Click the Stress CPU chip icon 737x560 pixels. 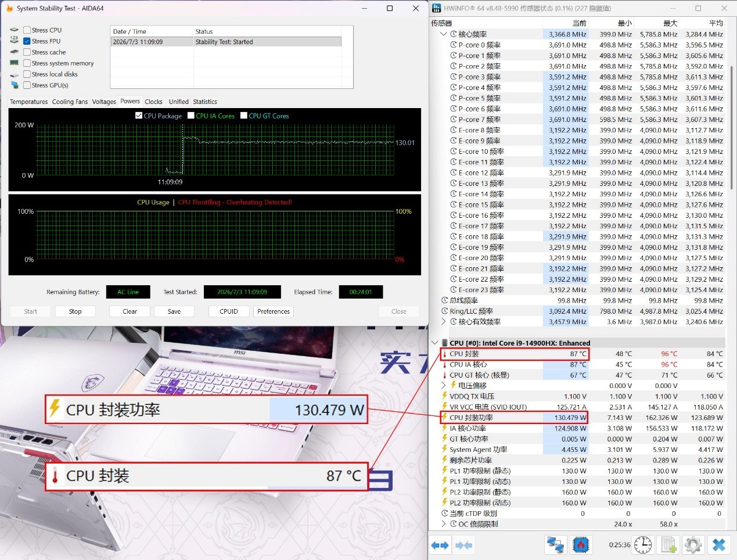click(x=15, y=30)
